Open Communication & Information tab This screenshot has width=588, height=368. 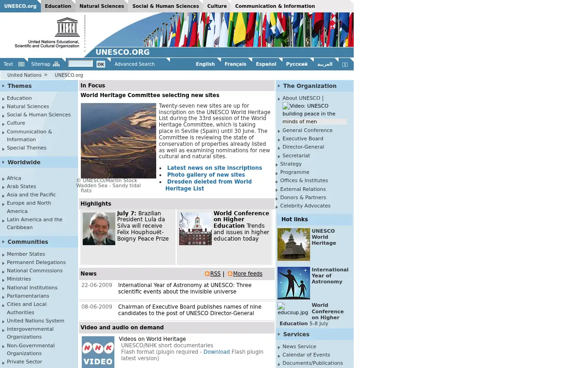[x=275, y=6]
